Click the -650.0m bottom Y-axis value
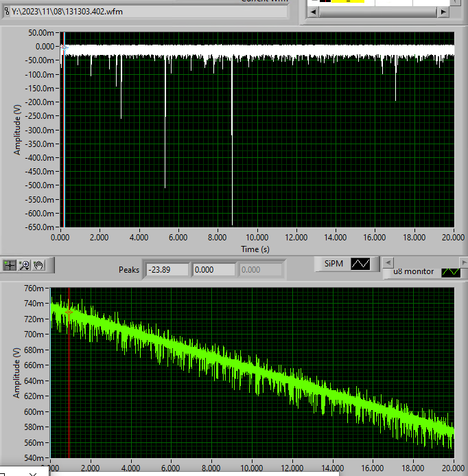Screen dimensions: 468x476 39,227
